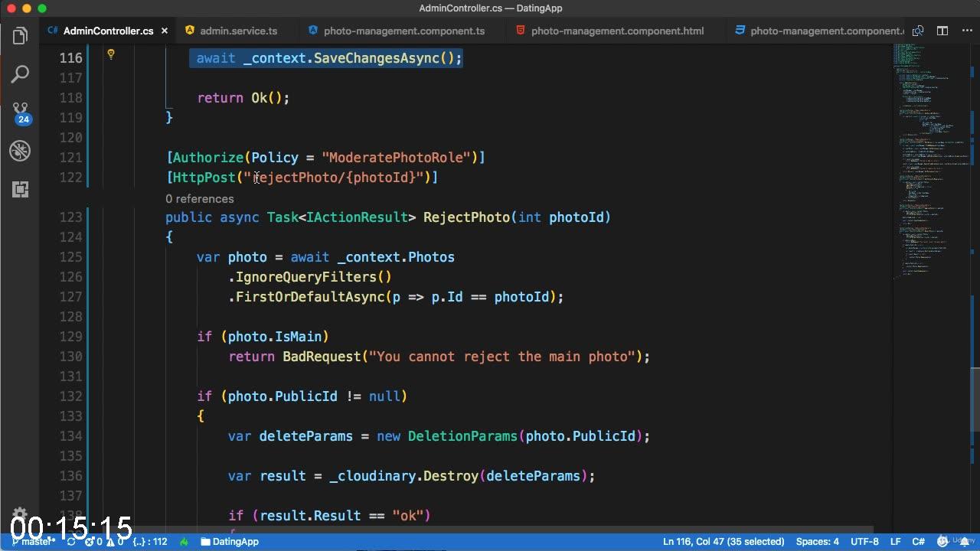The height and width of the screenshot is (551, 980).
Task: Click DeletionParams on line 134
Action: [462, 436]
